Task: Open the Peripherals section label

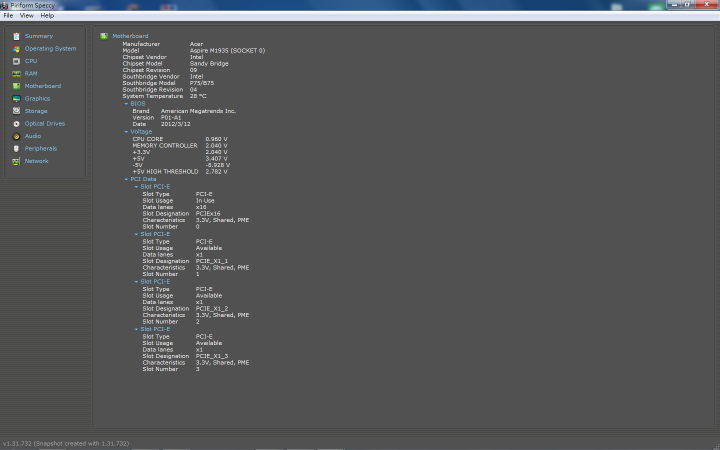Action: (41, 148)
